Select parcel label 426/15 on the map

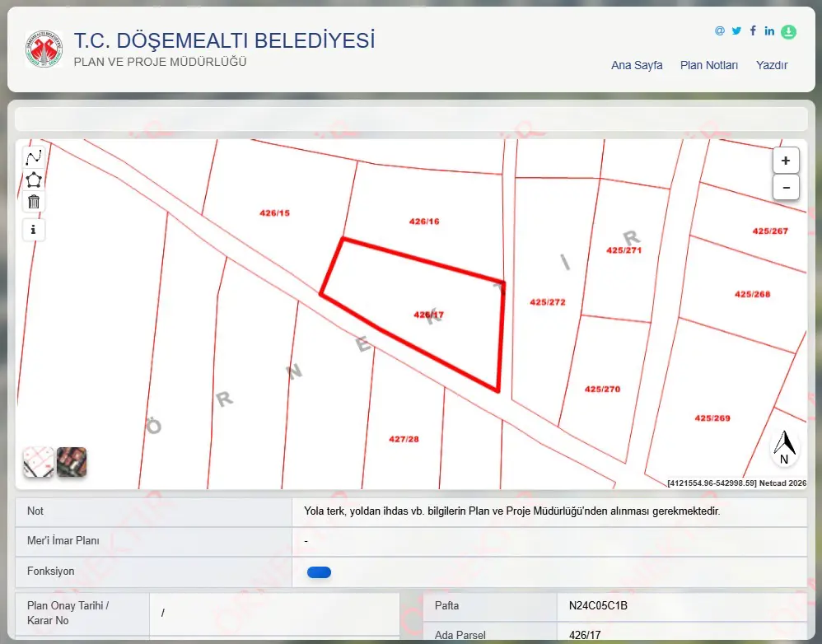pos(275,212)
